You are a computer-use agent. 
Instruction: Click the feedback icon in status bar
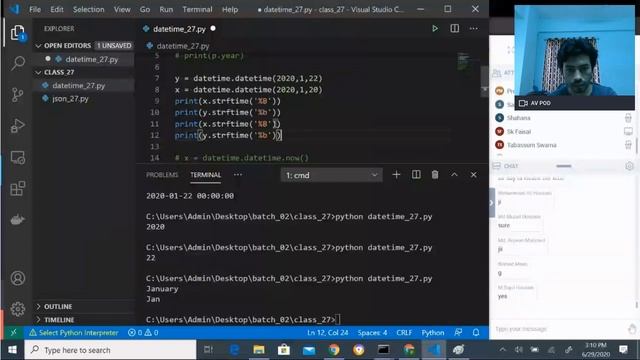(x=458, y=333)
